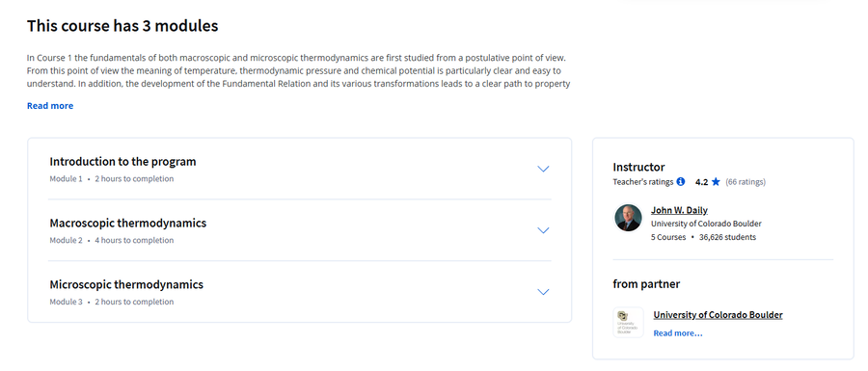Click the 5 Courses instructor stat
868x371 pixels.
(668, 237)
